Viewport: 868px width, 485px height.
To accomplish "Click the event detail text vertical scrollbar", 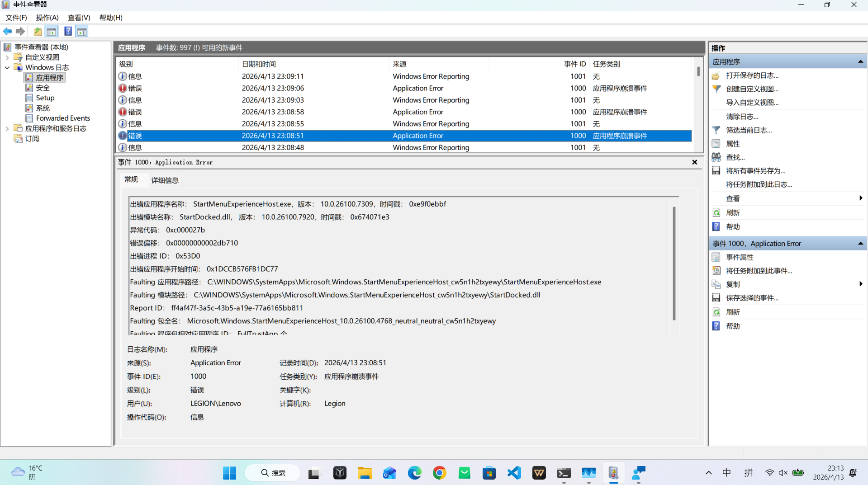I will [x=674, y=264].
